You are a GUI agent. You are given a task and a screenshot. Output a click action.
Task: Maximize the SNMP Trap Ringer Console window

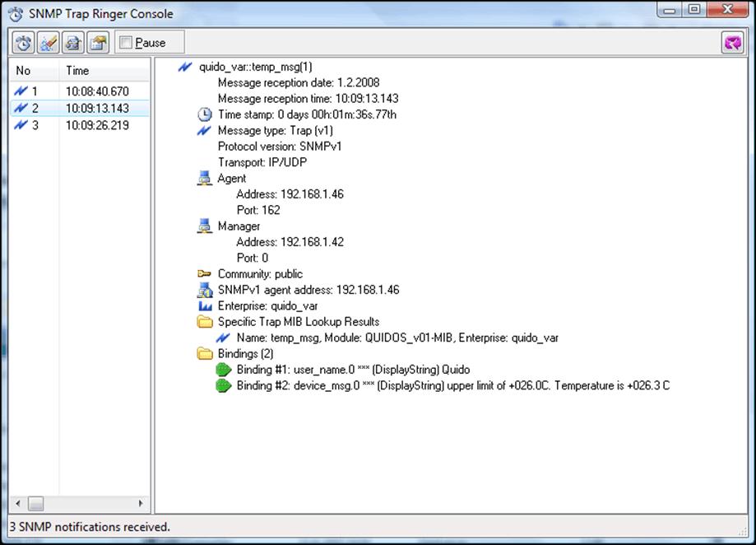point(693,10)
